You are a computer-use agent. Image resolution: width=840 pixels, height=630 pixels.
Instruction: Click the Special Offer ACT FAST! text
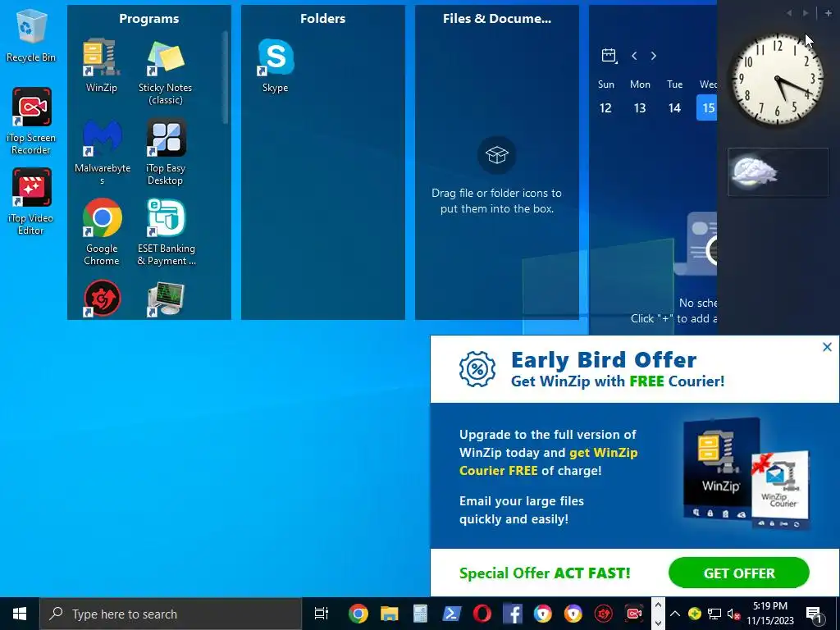(x=545, y=573)
